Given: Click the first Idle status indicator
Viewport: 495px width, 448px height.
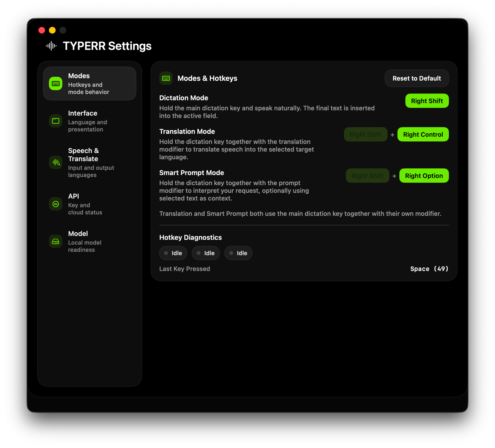Looking at the screenshot, I should click(173, 253).
